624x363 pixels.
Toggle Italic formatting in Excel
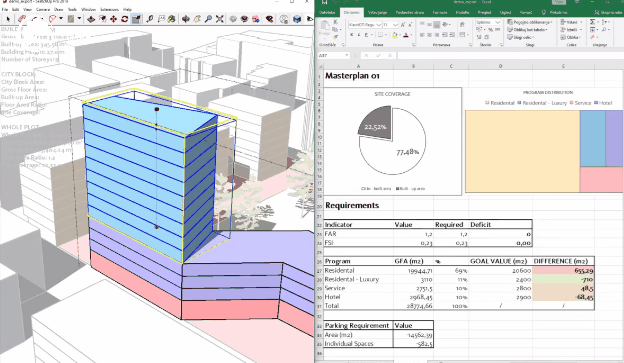(359, 35)
